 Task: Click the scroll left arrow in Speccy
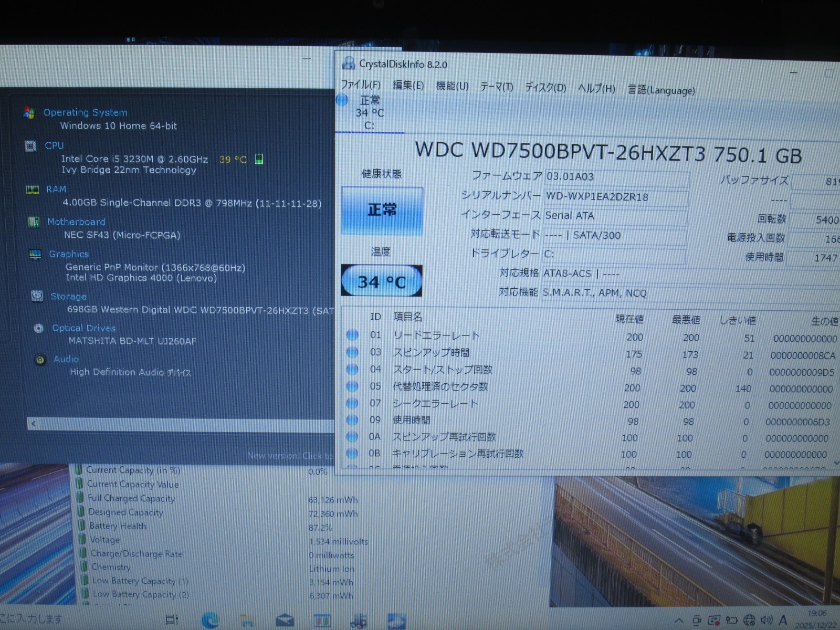point(34,424)
